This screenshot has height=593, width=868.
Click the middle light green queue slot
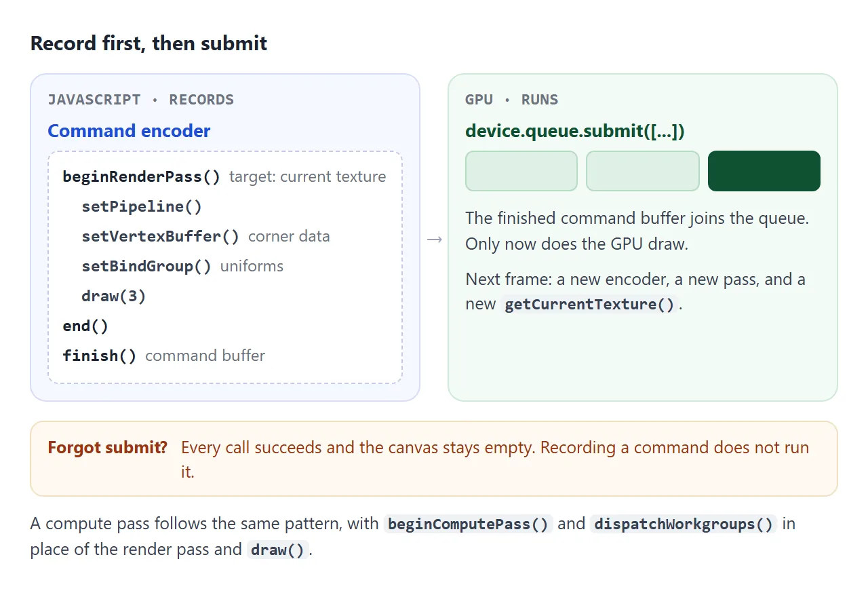643,171
